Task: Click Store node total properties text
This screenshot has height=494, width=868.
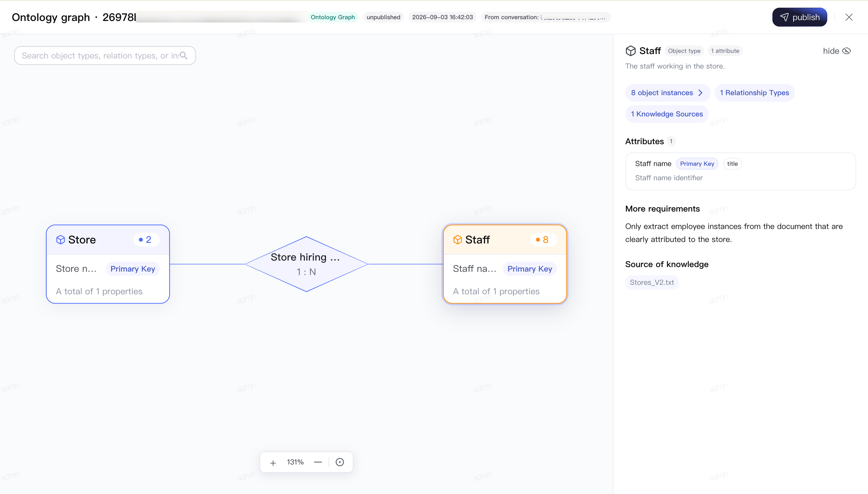Action: tap(99, 291)
